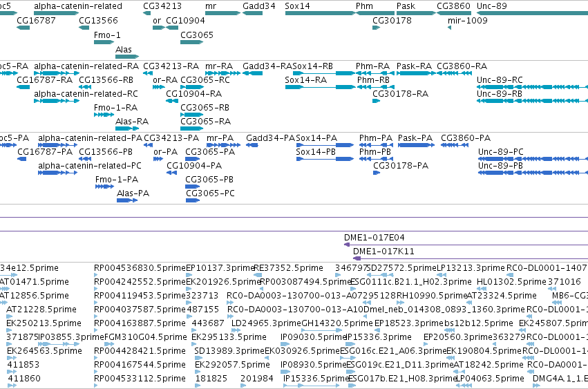
Task: Select the CG3065-RB transcript label
Action: tap(205, 108)
